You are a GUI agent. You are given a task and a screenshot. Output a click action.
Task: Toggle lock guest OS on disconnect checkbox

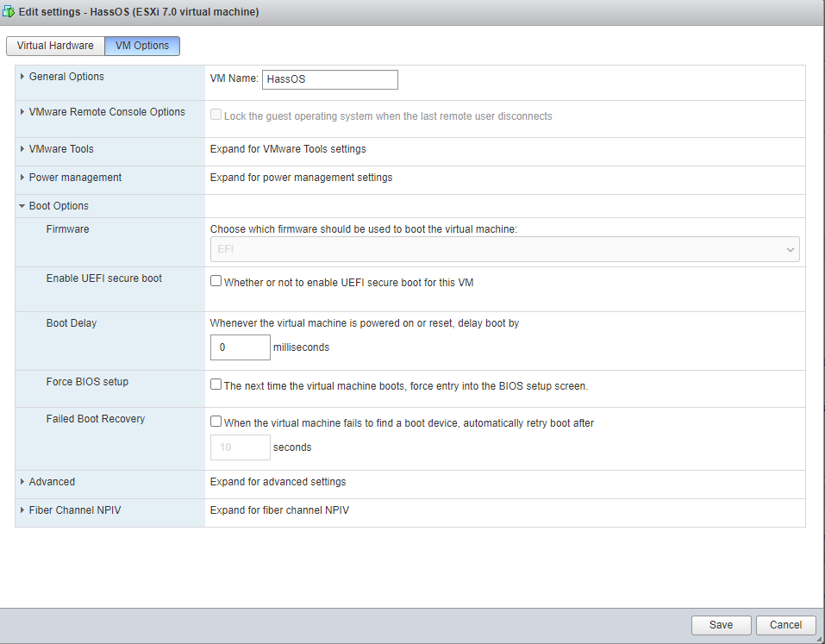pyautogui.click(x=216, y=115)
